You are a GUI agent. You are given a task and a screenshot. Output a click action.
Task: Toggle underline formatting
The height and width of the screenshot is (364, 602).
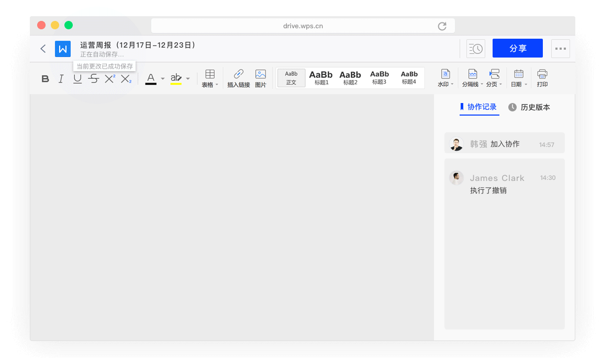pyautogui.click(x=77, y=79)
